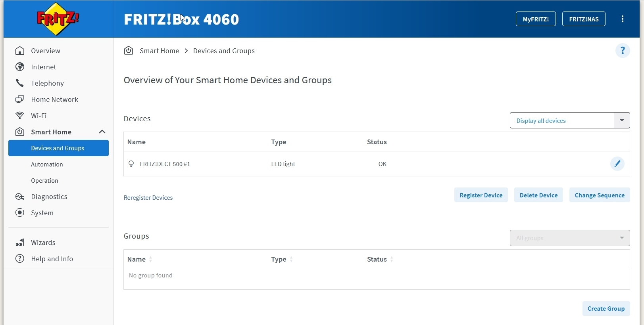Click the Wizards icon
The image size is (644, 325).
(x=20, y=243)
